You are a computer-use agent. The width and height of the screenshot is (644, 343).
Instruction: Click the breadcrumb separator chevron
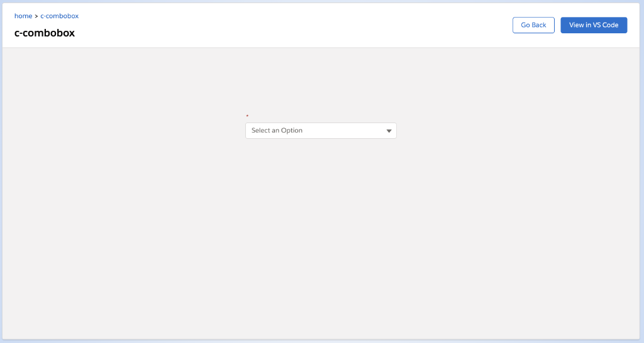36,16
